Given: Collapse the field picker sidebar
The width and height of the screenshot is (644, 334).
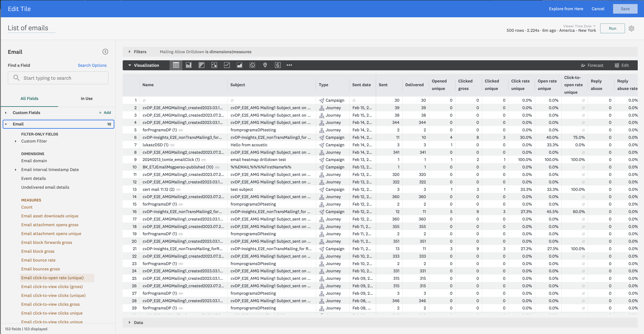Looking at the screenshot, I should [105, 52].
